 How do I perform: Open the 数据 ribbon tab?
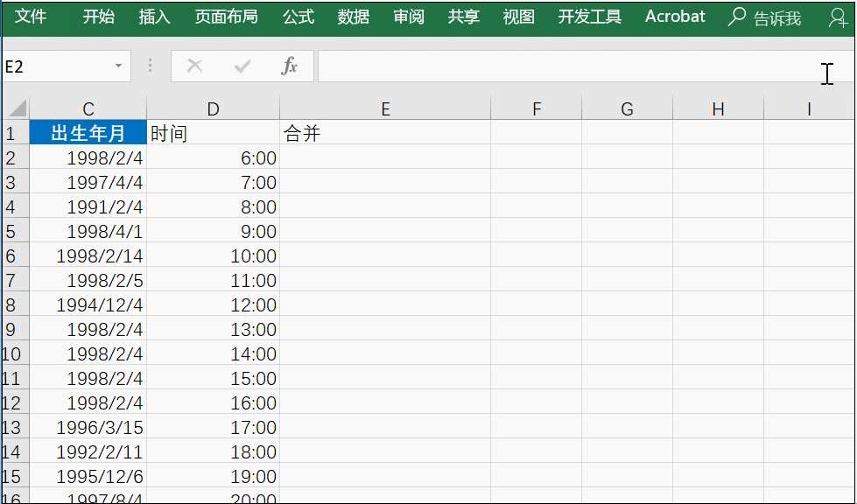point(353,17)
